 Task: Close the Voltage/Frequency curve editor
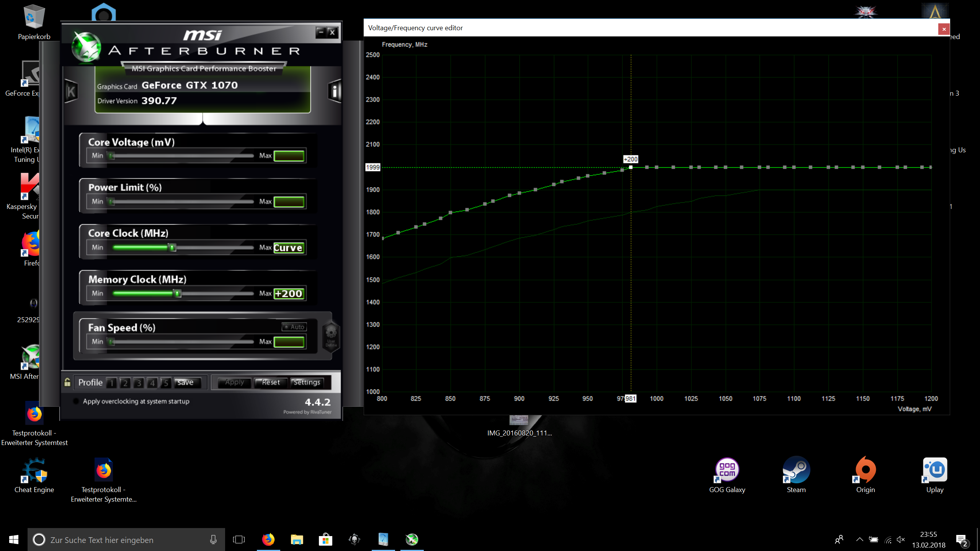[944, 29]
